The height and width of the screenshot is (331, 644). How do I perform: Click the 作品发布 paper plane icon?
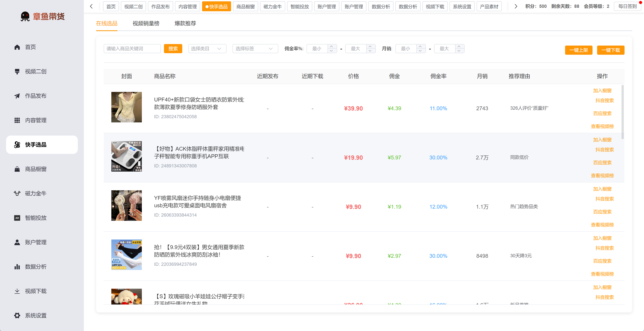[x=17, y=96]
